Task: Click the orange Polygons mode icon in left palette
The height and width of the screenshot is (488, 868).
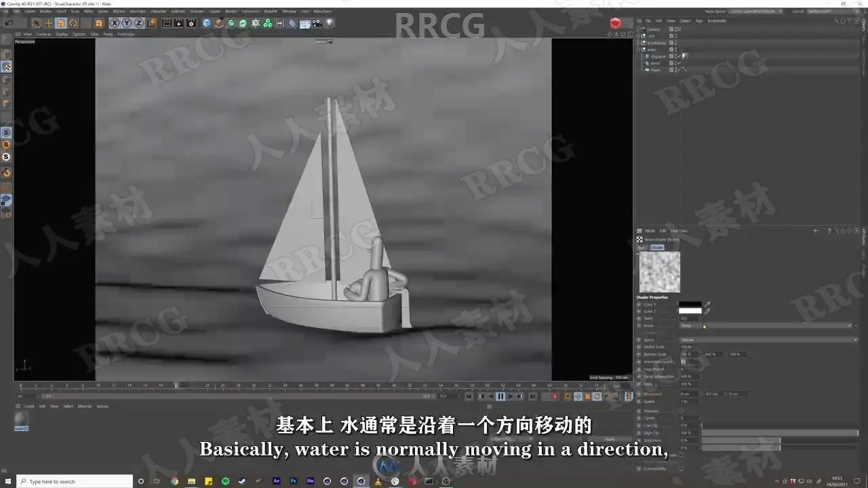Action: click(x=6, y=104)
